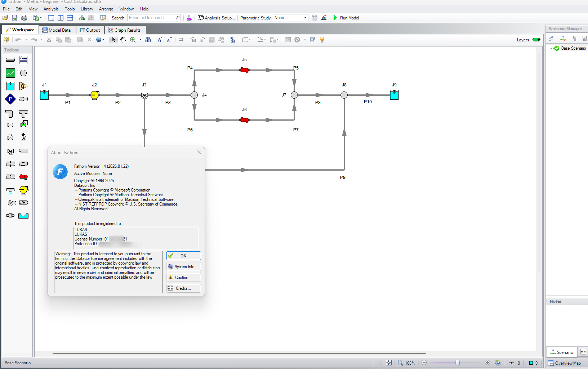Select the Assigned Pressure junction icon
Screen dimensions: 588x369
[10, 99]
